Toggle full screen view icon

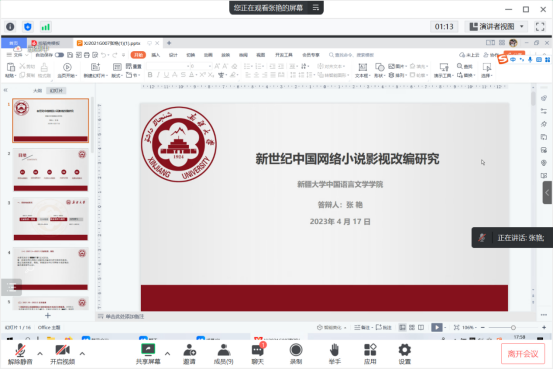click(540, 27)
